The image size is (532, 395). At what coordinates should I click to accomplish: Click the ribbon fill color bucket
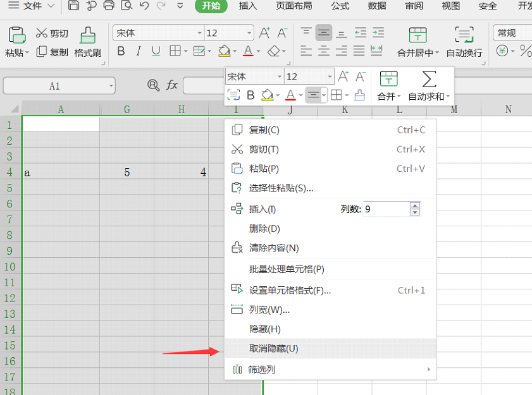tap(225, 51)
